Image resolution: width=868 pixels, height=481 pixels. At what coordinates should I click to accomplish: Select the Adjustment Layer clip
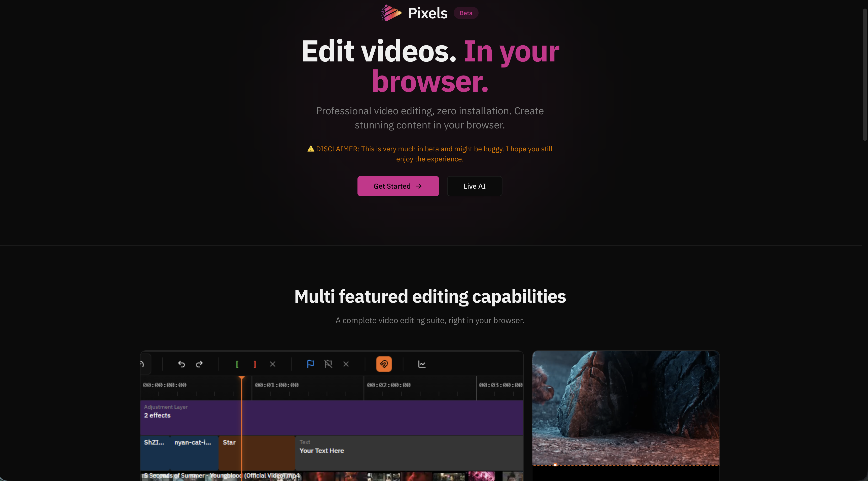click(371, 418)
